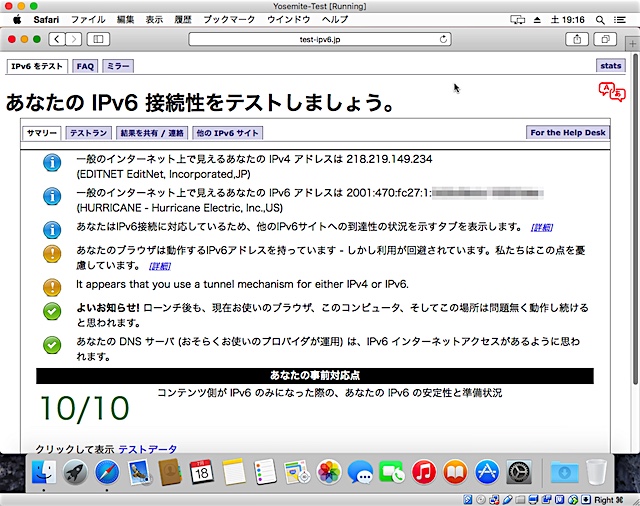Open Photos flower icon in Dock
Viewport: 640px width, 506px height.
point(329,472)
